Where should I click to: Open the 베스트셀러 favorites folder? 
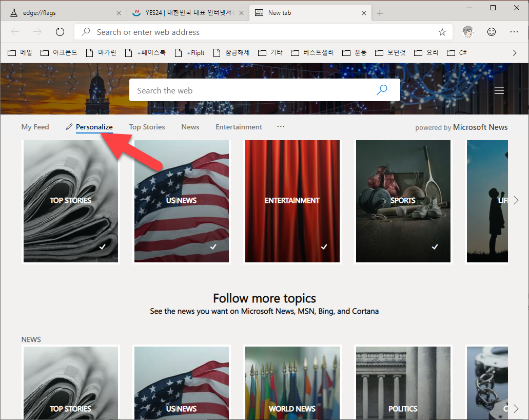[x=312, y=53]
